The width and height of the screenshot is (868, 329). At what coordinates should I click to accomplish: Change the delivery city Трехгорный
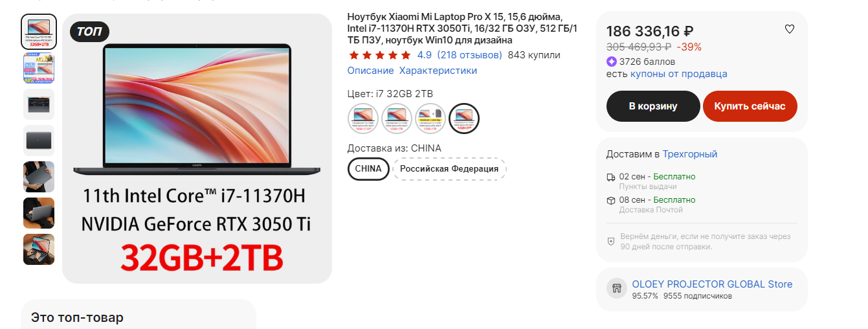pos(690,154)
